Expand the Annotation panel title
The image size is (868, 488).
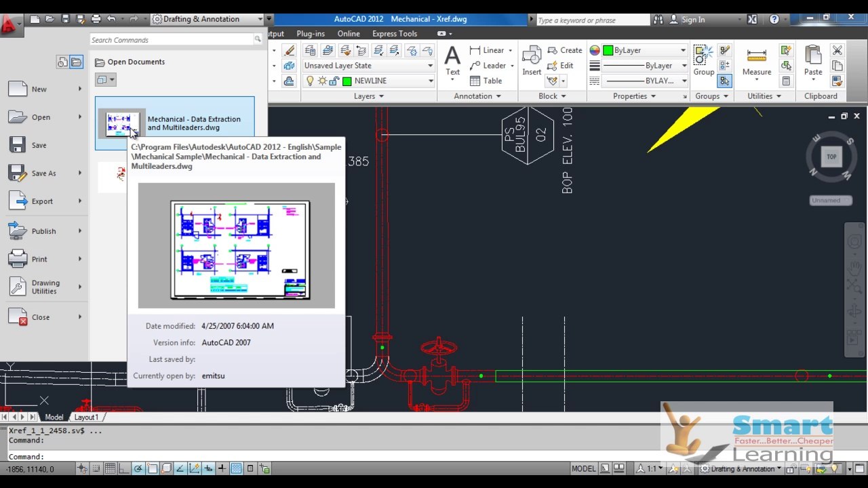click(477, 96)
